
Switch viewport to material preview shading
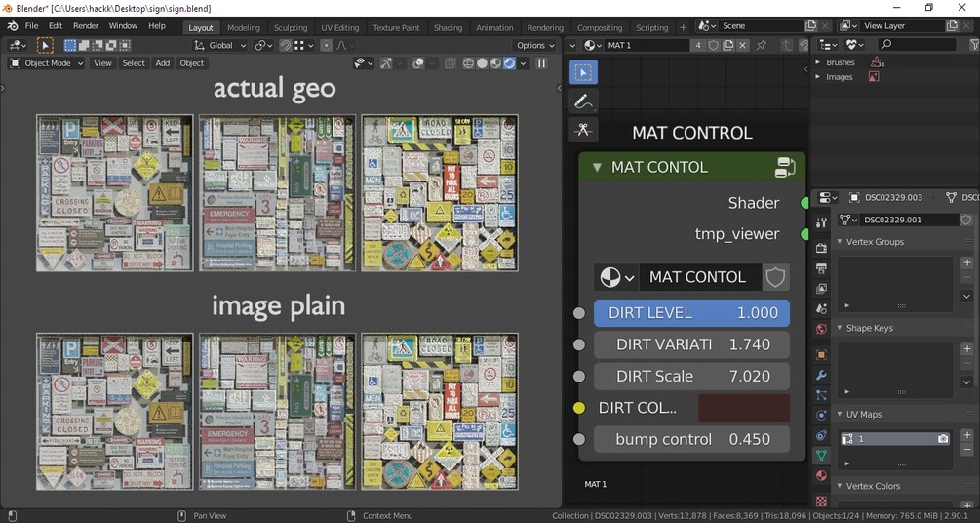click(495, 63)
